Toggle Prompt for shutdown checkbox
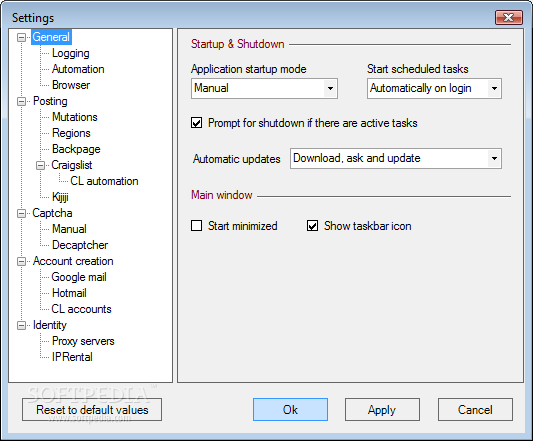Image resolution: width=533 pixels, height=441 pixels. pyautogui.click(x=196, y=123)
